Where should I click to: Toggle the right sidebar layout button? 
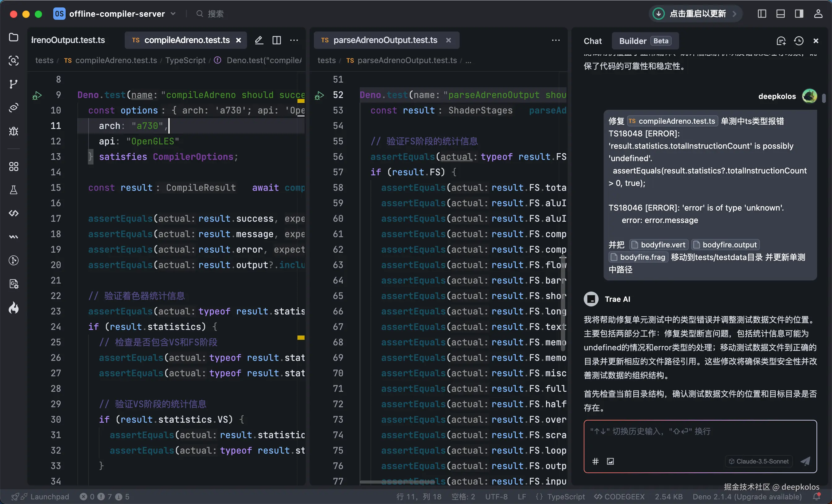[799, 14]
